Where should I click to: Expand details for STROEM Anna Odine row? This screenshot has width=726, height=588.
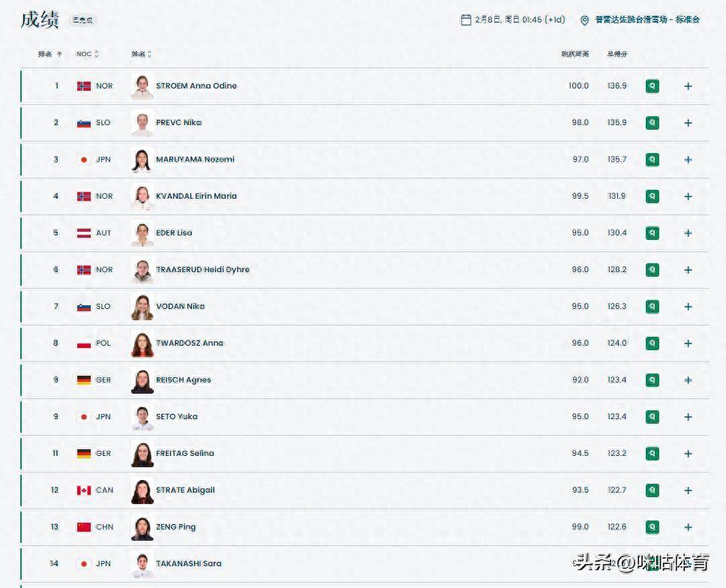[x=688, y=86]
